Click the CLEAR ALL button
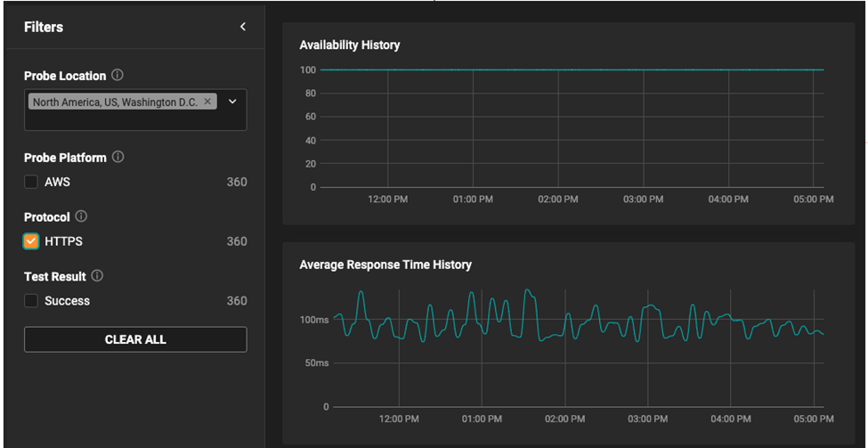Screen dimensions: 868x448 click(135, 339)
